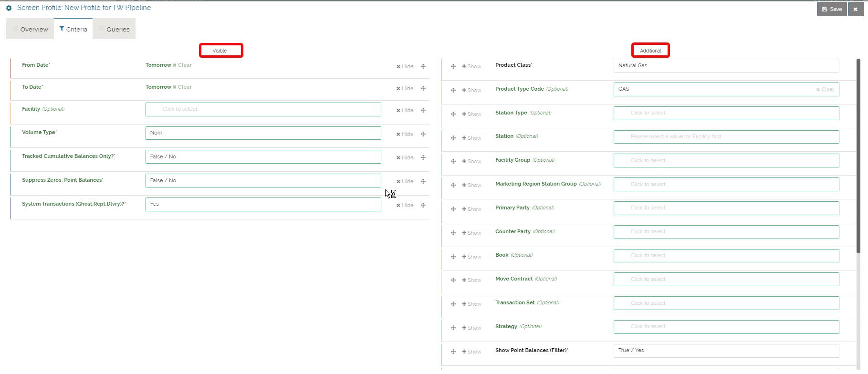Open the Product Class dropdown showing Natural Gas
This screenshot has width=868, height=374.
tap(726, 66)
